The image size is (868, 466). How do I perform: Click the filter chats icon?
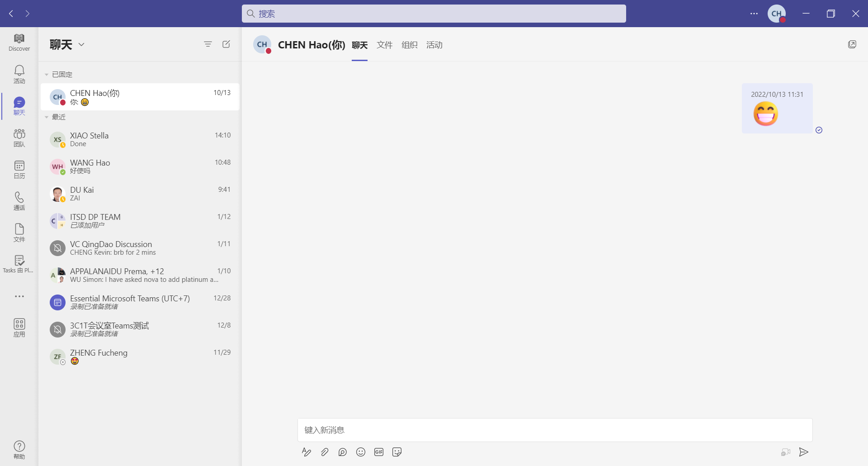(x=208, y=44)
